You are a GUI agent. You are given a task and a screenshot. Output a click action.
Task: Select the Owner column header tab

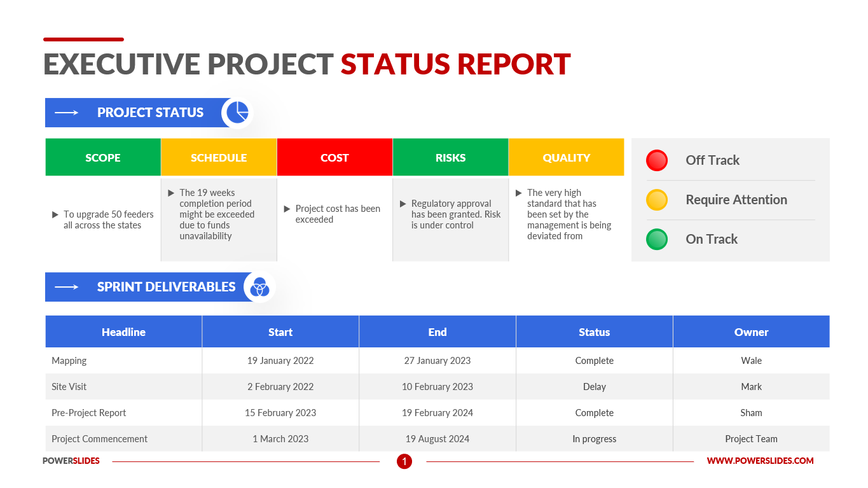(x=751, y=331)
